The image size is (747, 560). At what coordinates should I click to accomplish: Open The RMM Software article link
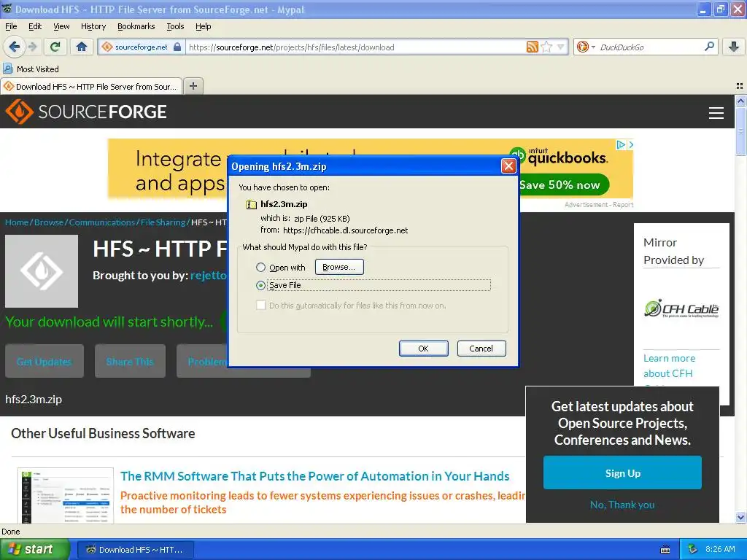point(315,476)
